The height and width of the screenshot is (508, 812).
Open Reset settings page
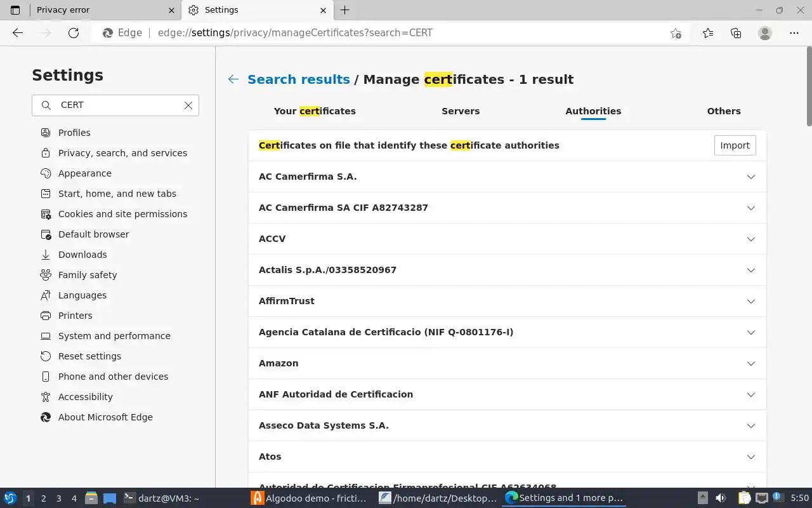89,356
